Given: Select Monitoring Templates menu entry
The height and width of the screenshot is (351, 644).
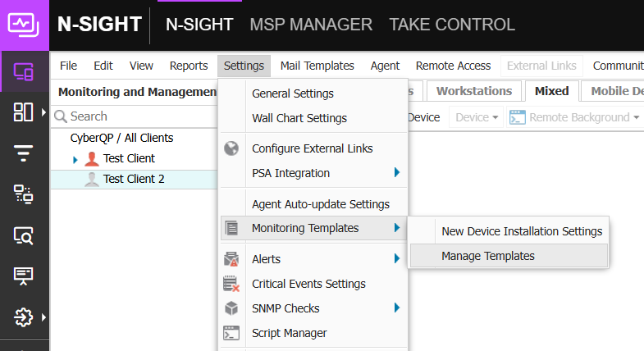Looking at the screenshot, I should coord(314,228).
